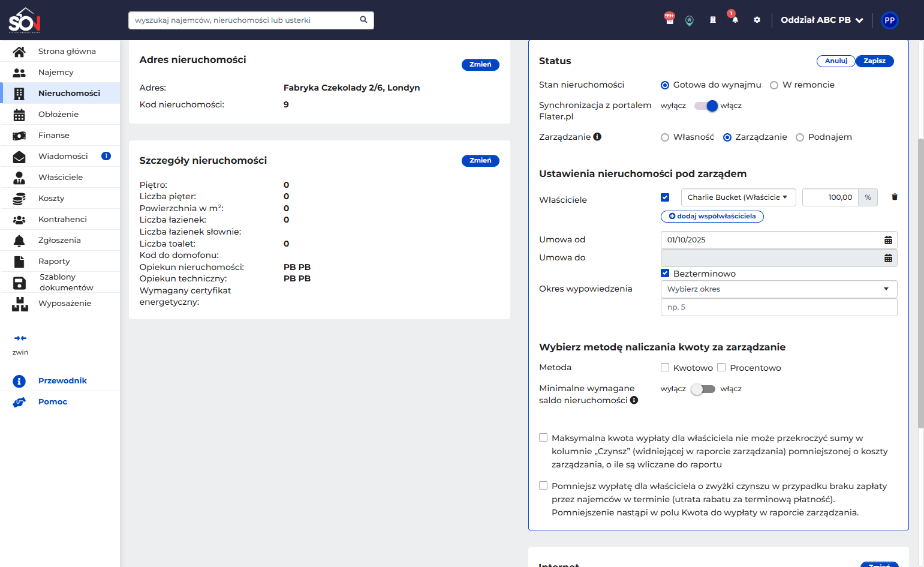Check the Procentowo method checkbox
This screenshot has width=924, height=567.
[721, 367]
